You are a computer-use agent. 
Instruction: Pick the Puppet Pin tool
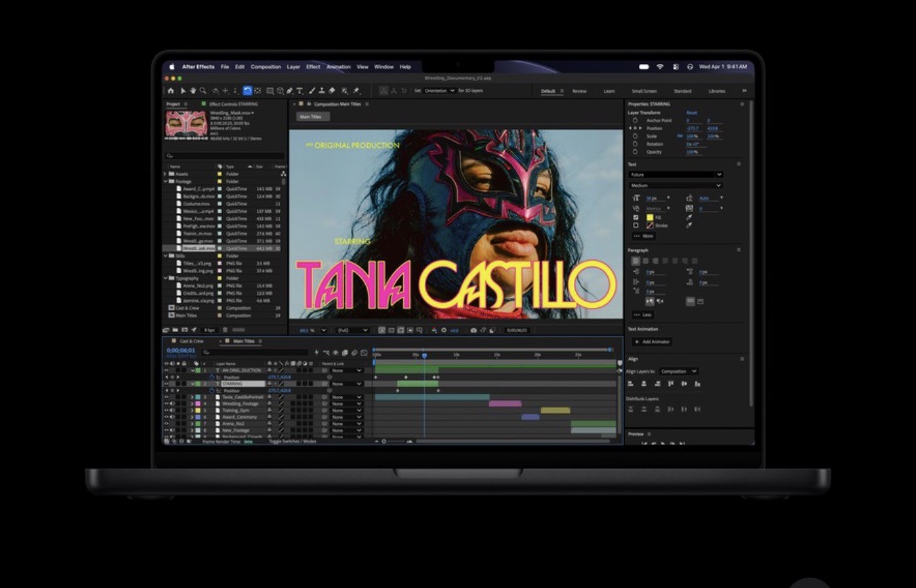click(x=356, y=91)
